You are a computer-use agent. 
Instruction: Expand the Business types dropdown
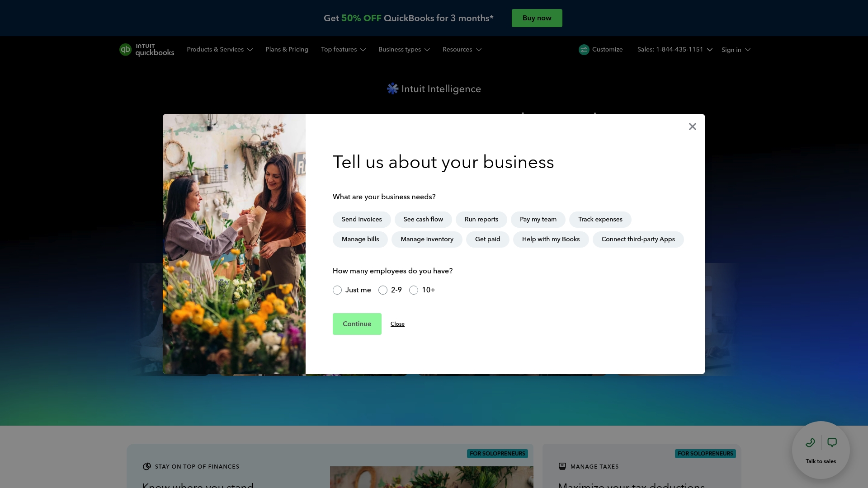[x=404, y=50]
